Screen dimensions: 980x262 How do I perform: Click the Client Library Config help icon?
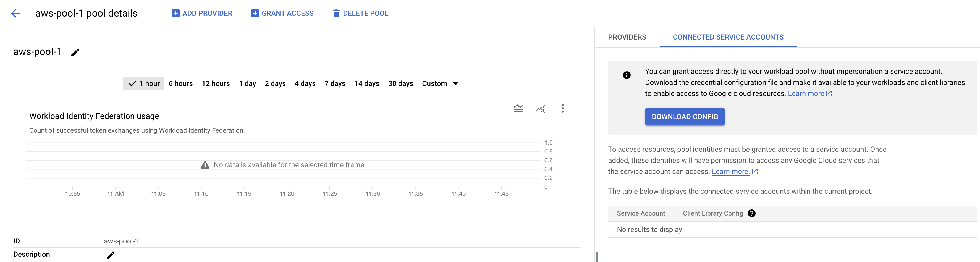click(x=751, y=213)
